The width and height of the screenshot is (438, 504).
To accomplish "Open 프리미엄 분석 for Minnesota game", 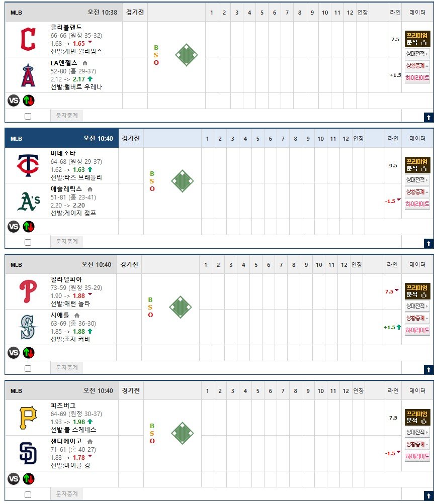I will (417, 165).
